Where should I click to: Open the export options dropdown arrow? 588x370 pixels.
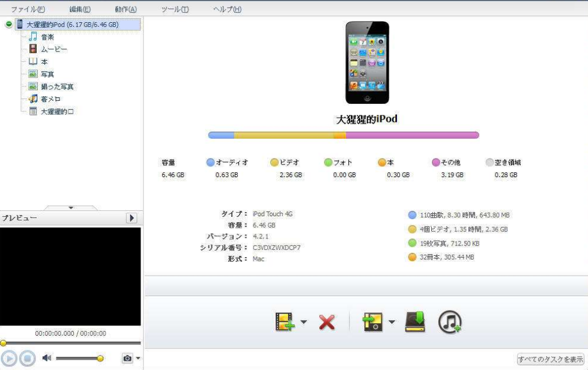pyautogui.click(x=392, y=322)
